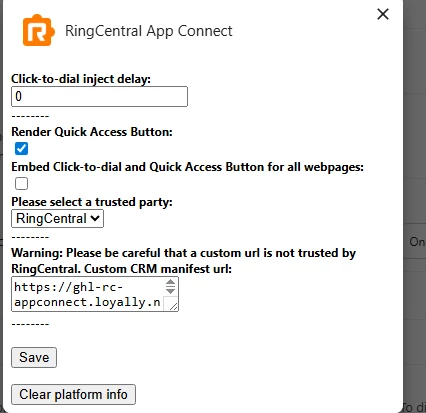Focus the Click-to-dial inject delay field
The width and height of the screenshot is (426, 413).
point(99,97)
